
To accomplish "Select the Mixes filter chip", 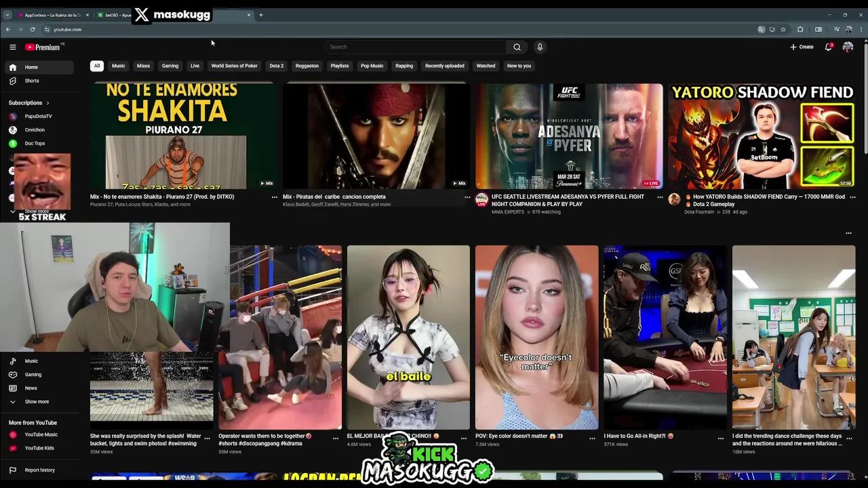I will pos(143,66).
